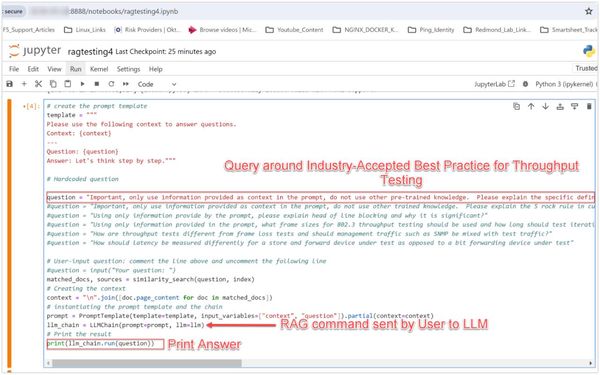The image size is (600, 375).
Task: Run the selected cell with the play icon
Action: coord(82,84)
